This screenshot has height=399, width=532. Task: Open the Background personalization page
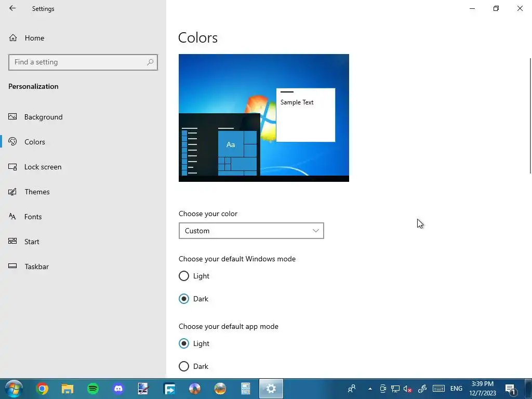click(x=36, y=117)
